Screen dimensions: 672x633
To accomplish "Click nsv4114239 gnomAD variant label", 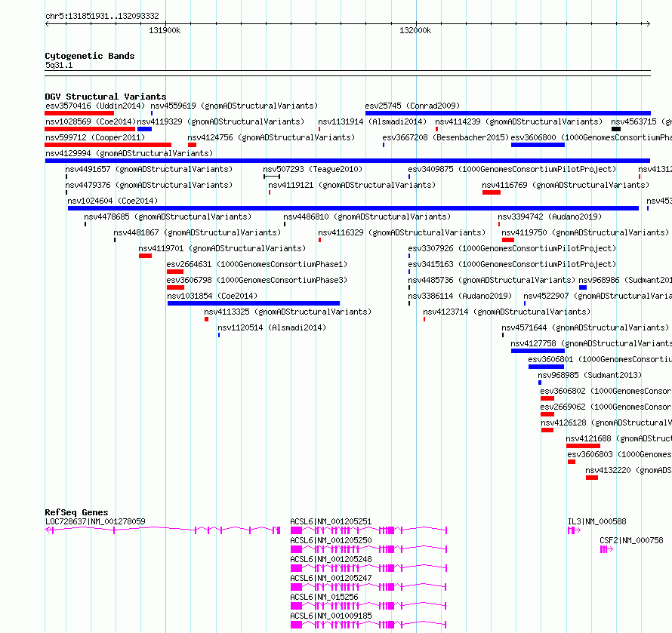I will tap(519, 121).
